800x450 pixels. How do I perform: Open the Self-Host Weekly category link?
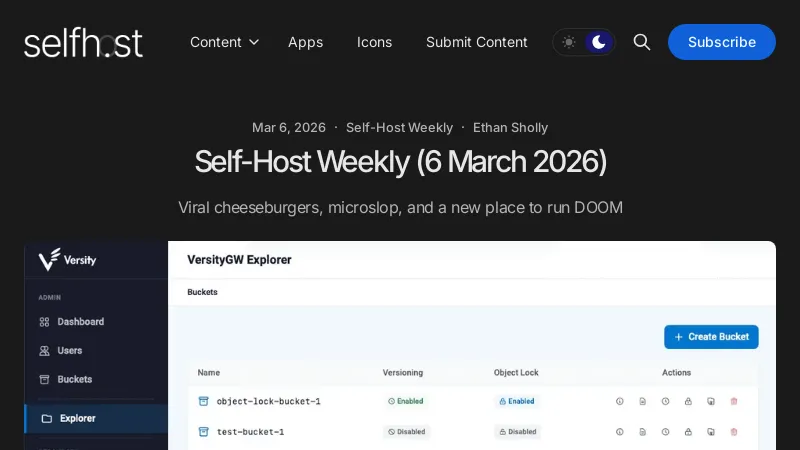click(399, 128)
